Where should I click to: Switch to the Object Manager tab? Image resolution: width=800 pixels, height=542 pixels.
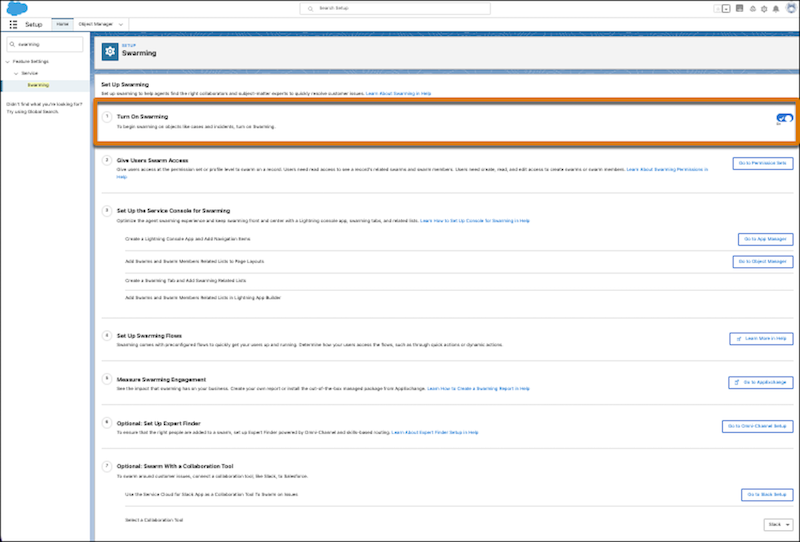(x=96, y=24)
